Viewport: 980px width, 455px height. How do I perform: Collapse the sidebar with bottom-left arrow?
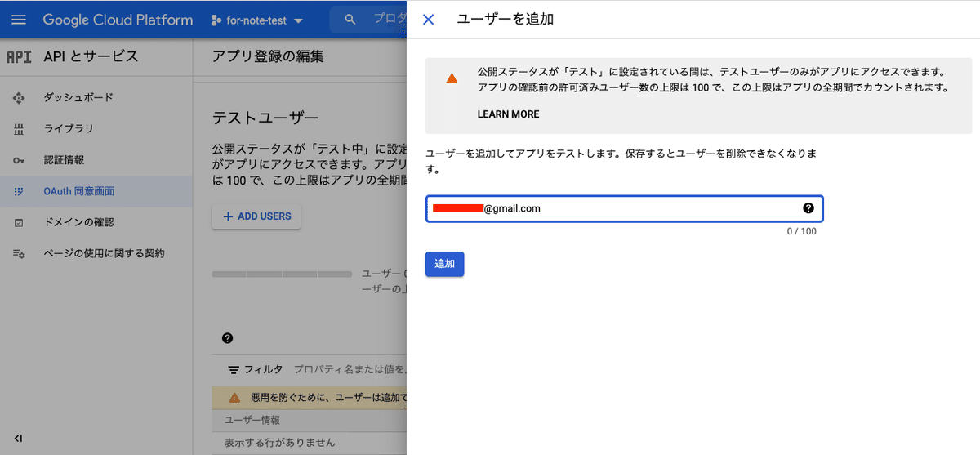(19, 439)
